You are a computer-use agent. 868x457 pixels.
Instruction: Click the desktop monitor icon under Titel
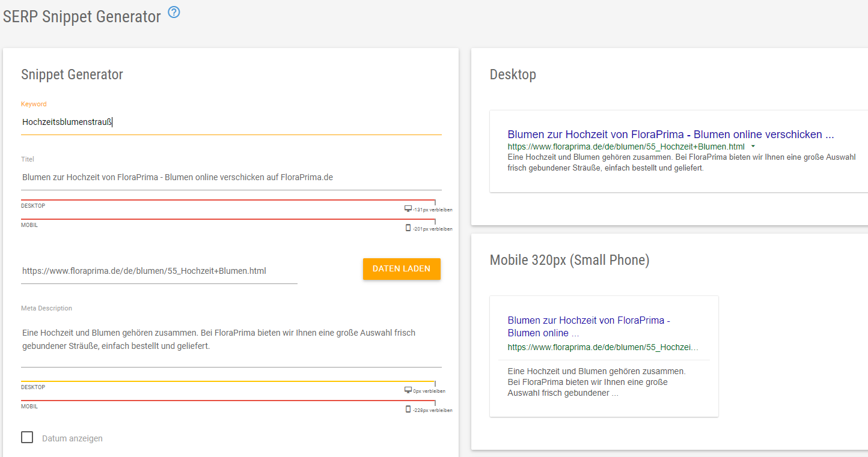[408, 209]
